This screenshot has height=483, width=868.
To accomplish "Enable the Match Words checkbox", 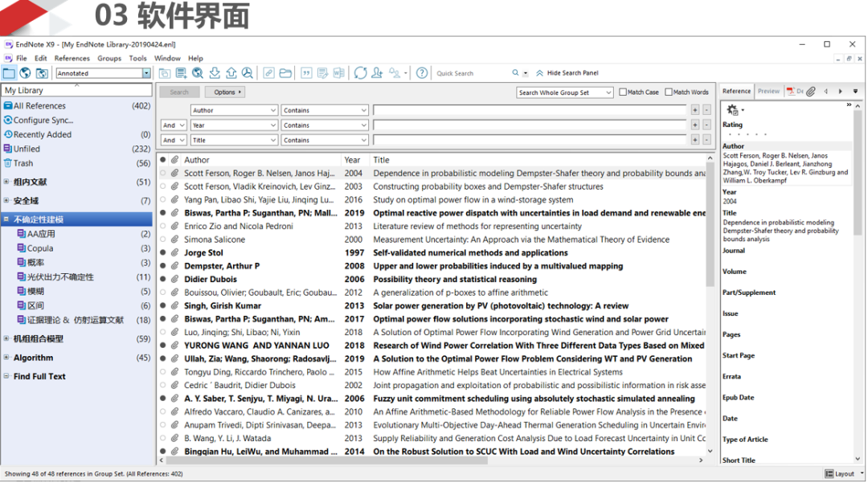I will (669, 92).
